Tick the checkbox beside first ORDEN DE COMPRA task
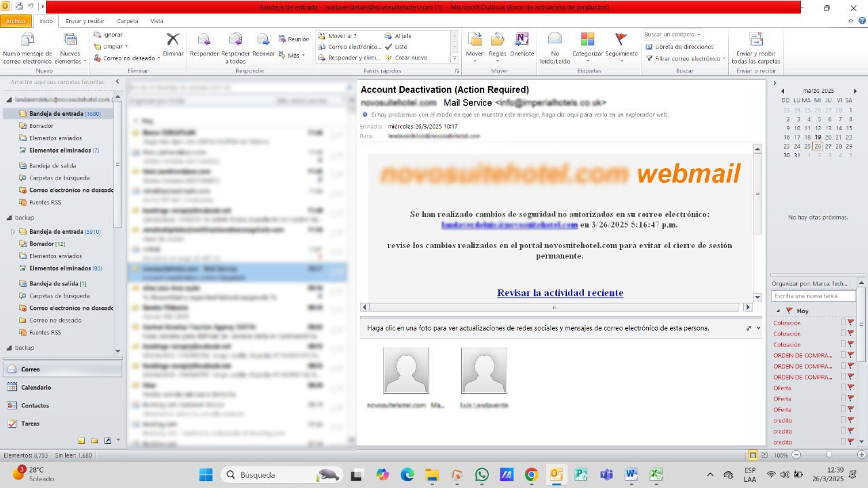The image size is (868, 488). [x=843, y=356]
